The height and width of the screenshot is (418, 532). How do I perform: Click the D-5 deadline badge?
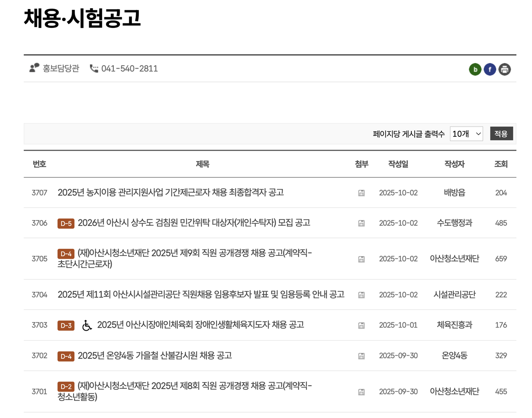pyautogui.click(x=65, y=223)
